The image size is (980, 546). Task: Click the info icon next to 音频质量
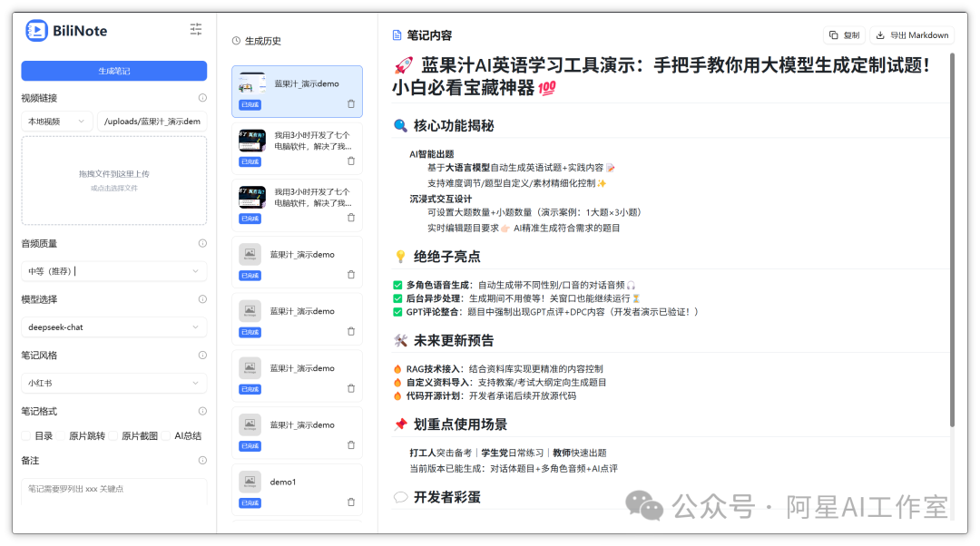tap(202, 243)
